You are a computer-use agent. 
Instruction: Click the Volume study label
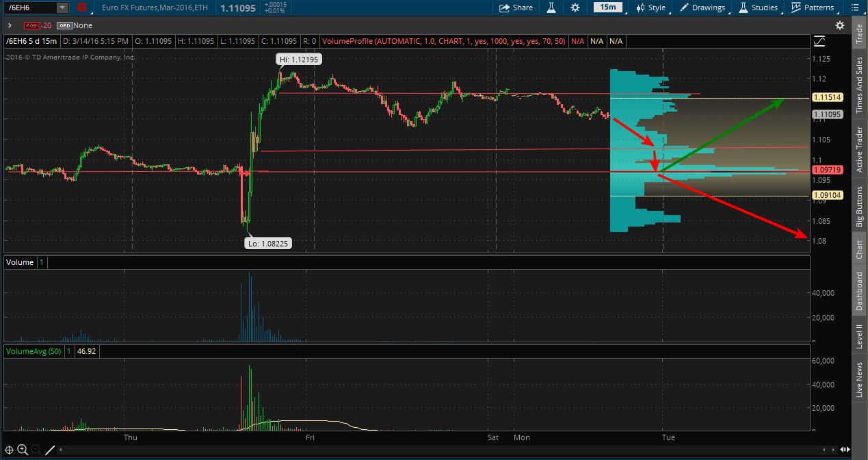20,262
